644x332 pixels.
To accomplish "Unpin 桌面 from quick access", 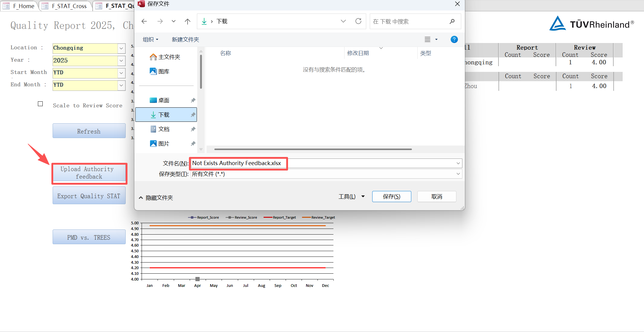I will [x=193, y=100].
